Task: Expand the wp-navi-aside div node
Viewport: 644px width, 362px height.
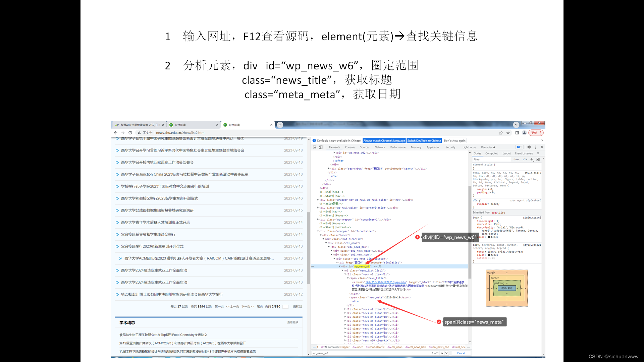Action: point(318,208)
